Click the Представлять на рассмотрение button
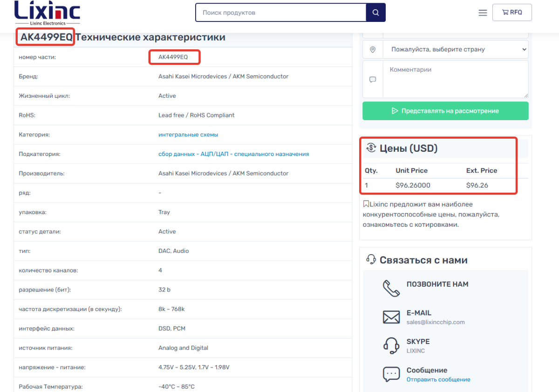559x392 pixels. coord(446,111)
